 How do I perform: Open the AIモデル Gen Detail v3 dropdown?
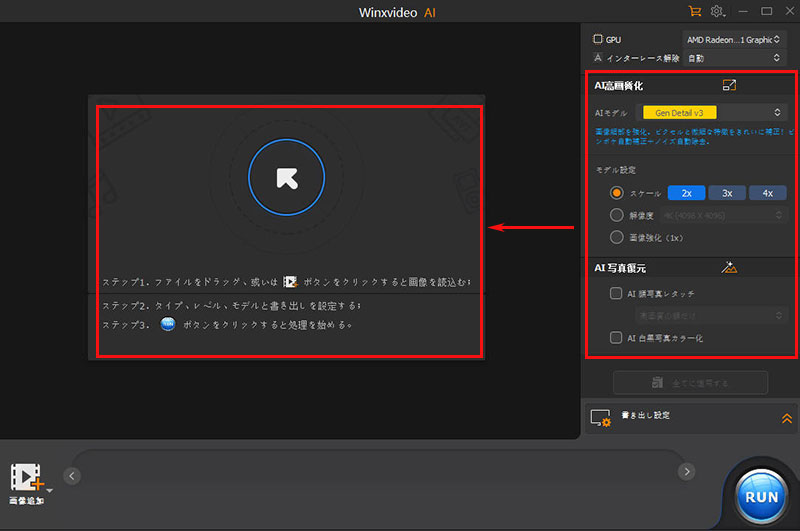[711, 112]
